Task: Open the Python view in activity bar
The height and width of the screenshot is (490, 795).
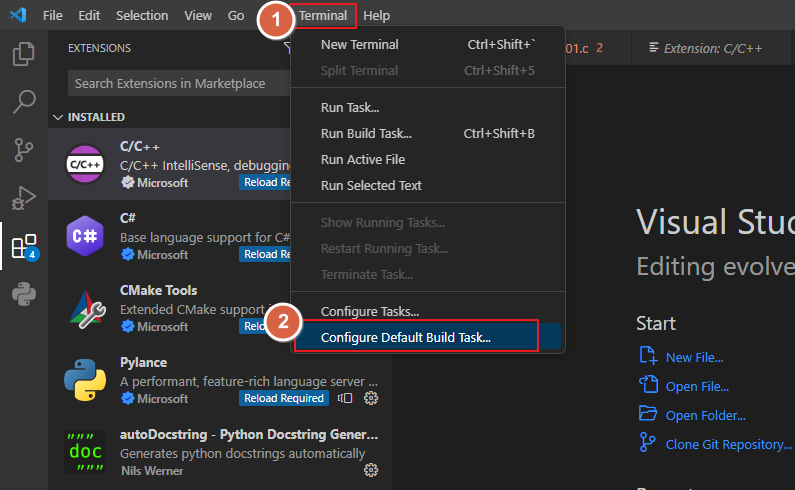Action: coord(24,294)
